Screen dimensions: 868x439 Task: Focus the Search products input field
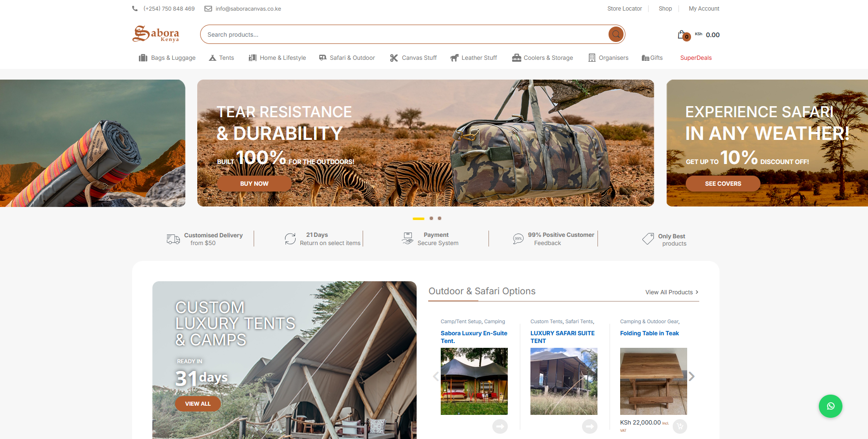[x=404, y=34]
